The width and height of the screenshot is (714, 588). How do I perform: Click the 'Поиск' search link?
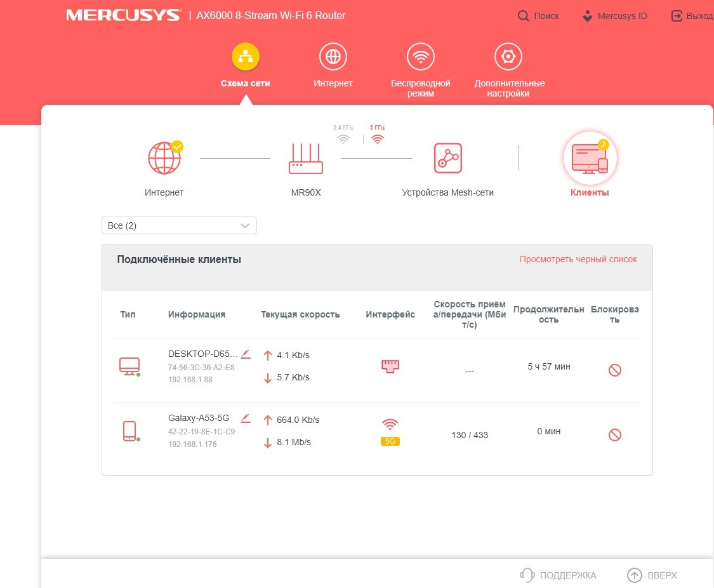click(546, 16)
